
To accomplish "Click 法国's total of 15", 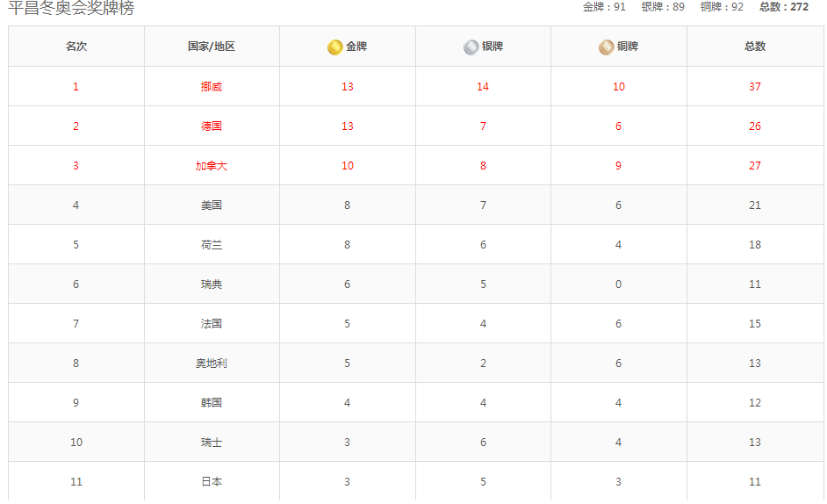I will 755,323.
